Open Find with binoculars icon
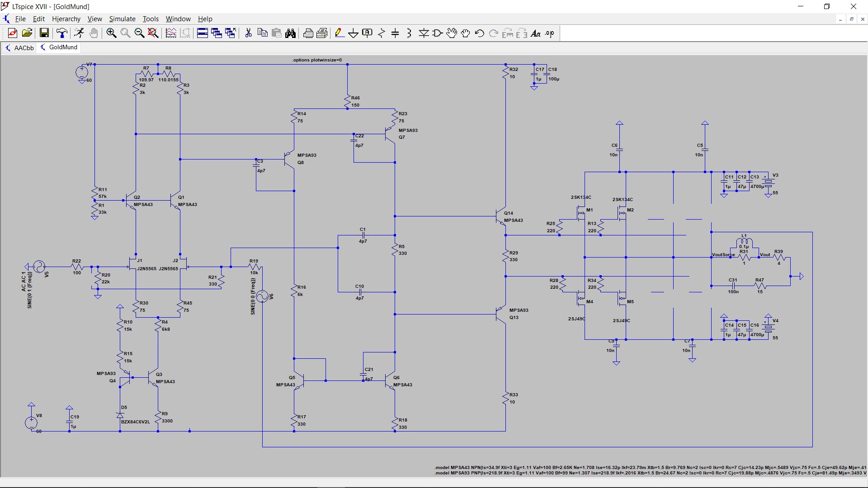The height and width of the screenshot is (488, 868). click(291, 33)
